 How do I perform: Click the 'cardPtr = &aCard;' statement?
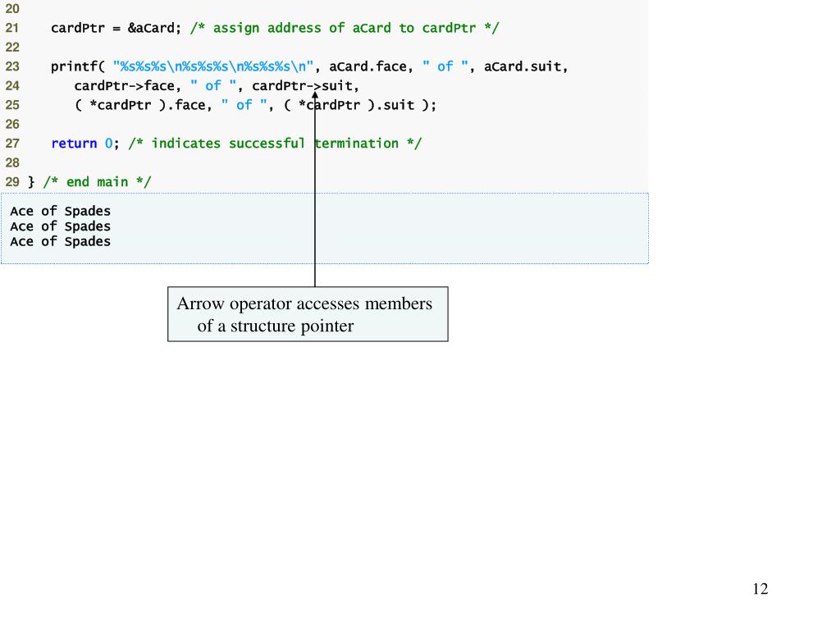click(x=116, y=28)
